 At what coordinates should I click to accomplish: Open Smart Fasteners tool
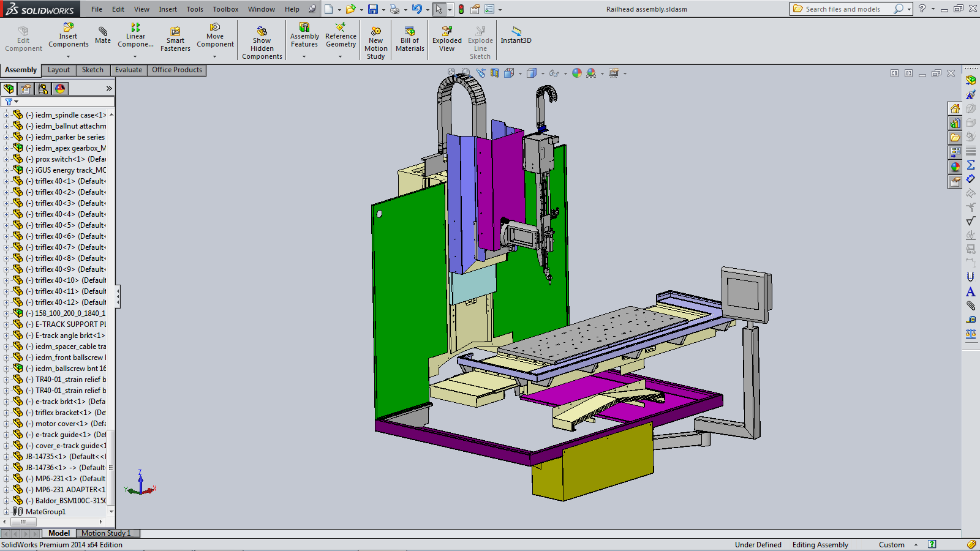coord(175,39)
